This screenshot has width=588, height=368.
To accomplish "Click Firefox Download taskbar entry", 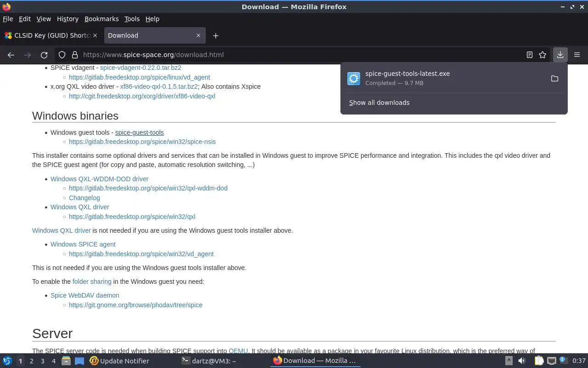I will (315, 361).
